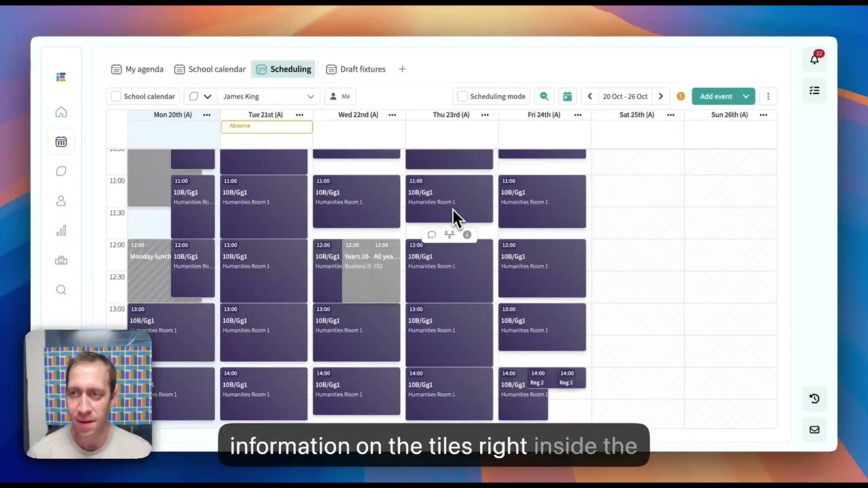
Task: Open the Home icon in left sidebar
Action: point(61,113)
